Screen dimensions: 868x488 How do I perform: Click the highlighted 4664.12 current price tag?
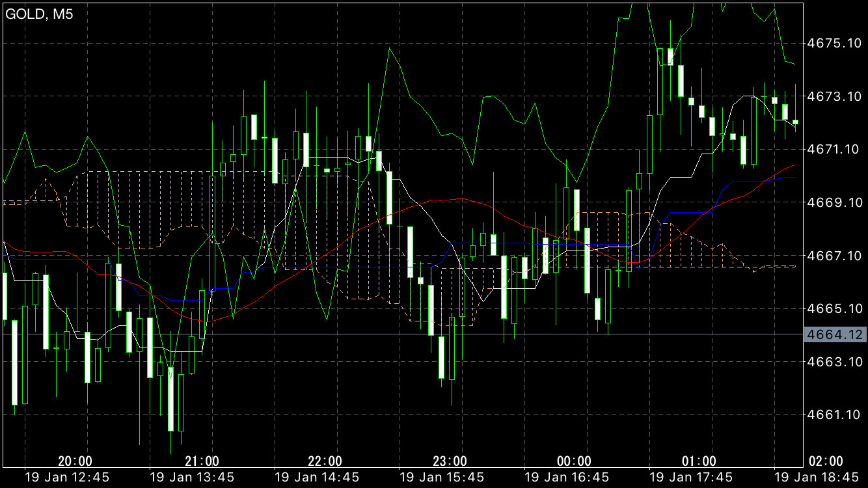click(834, 334)
